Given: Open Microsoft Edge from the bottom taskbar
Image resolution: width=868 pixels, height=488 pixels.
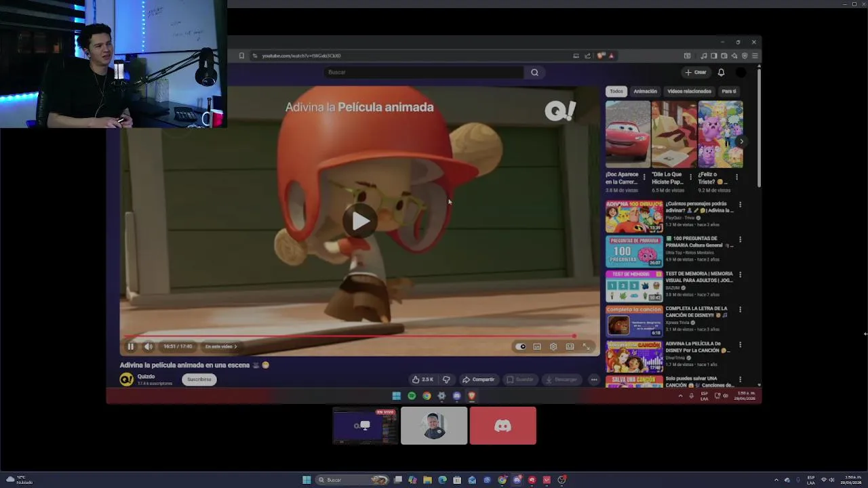Looking at the screenshot, I should (x=442, y=480).
